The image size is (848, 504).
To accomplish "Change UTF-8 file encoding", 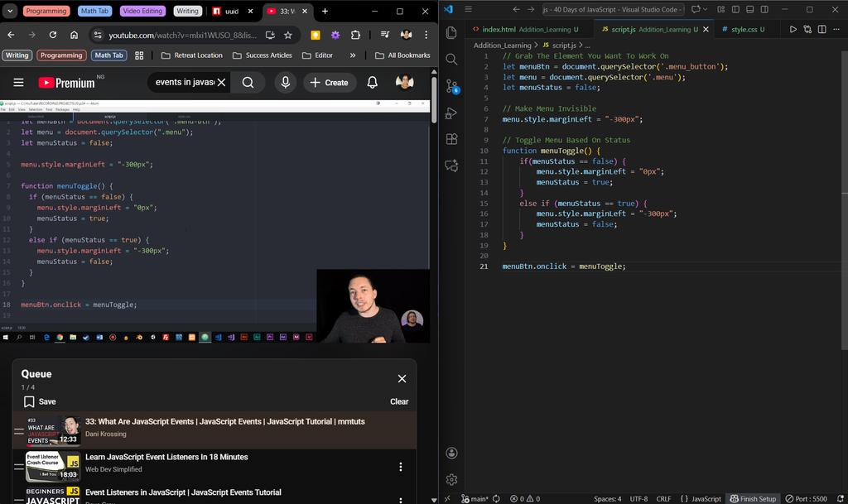I will [638, 498].
